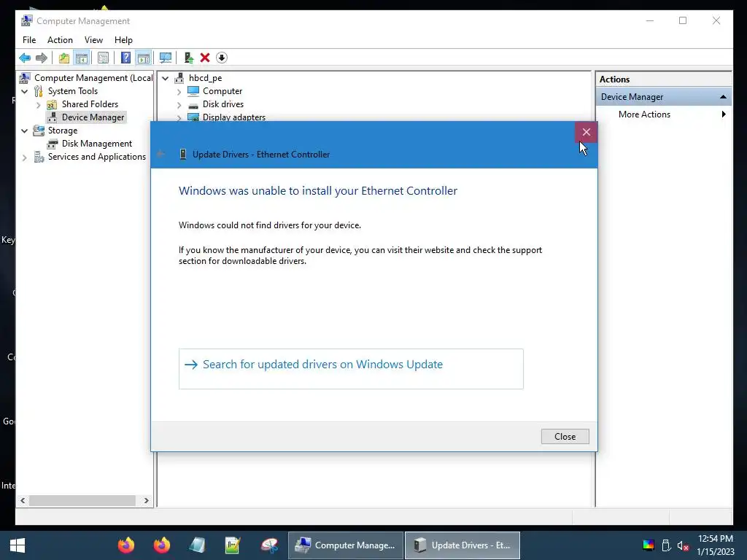Image resolution: width=747 pixels, height=560 pixels.
Task: Select System Tools in the tree
Action: pos(72,91)
